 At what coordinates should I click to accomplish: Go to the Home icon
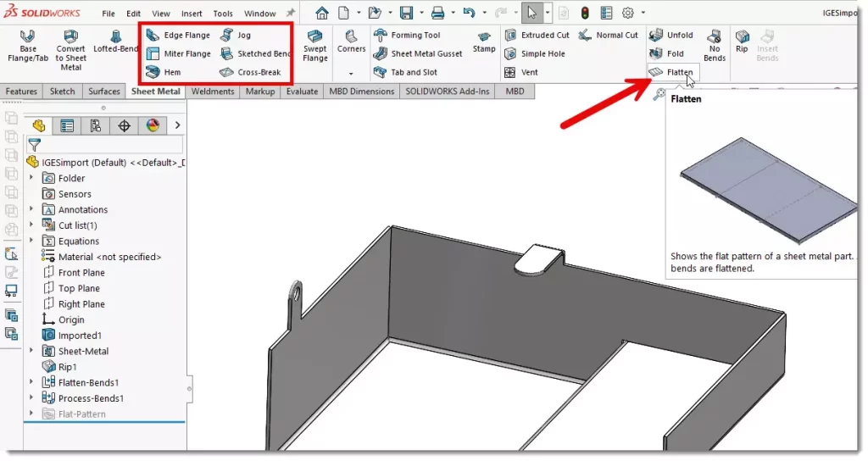(321, 13)
